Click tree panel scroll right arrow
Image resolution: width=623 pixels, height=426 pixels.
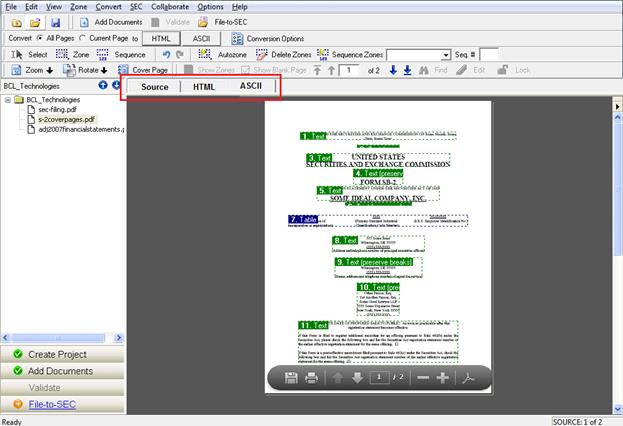[x=119, y=338]
